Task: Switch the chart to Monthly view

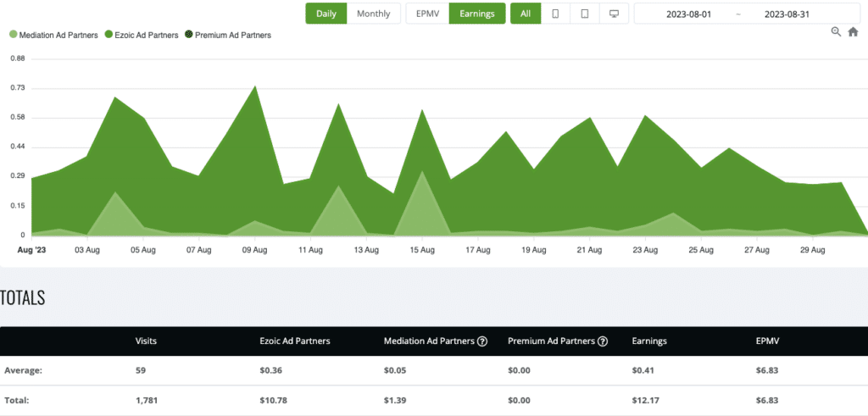Action: [x=374, y=14]
